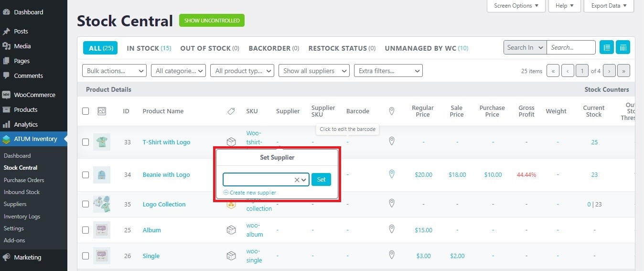Expand the Help panel
The height and width of the screenshot is (271, 644).
coord(565,6)
